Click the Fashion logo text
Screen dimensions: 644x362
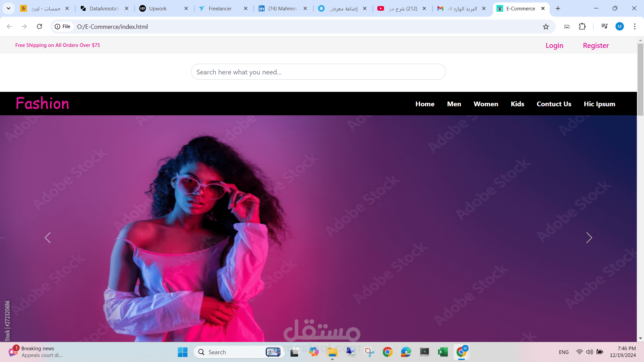click(43, 104)
